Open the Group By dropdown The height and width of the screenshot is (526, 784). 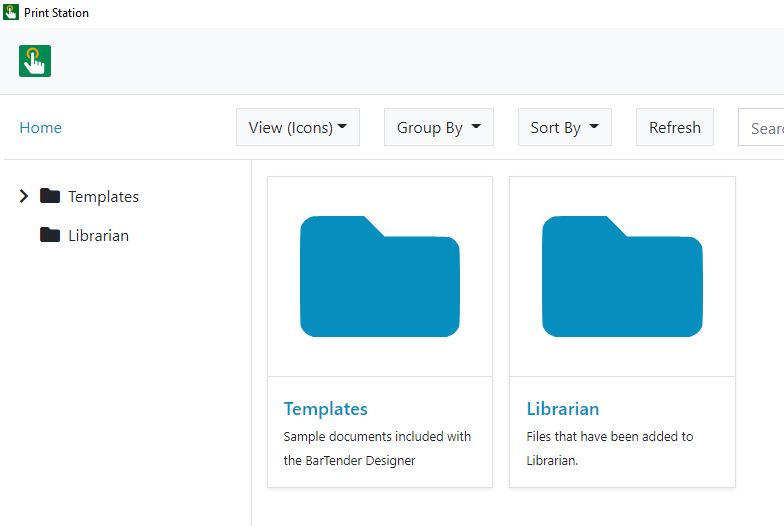[x=439, y=128]
